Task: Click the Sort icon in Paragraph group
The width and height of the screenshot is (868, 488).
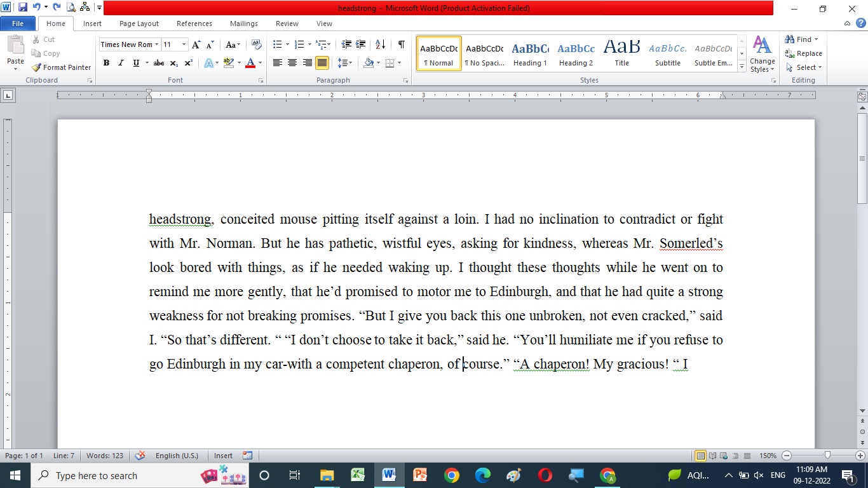Action: [380, 44]
